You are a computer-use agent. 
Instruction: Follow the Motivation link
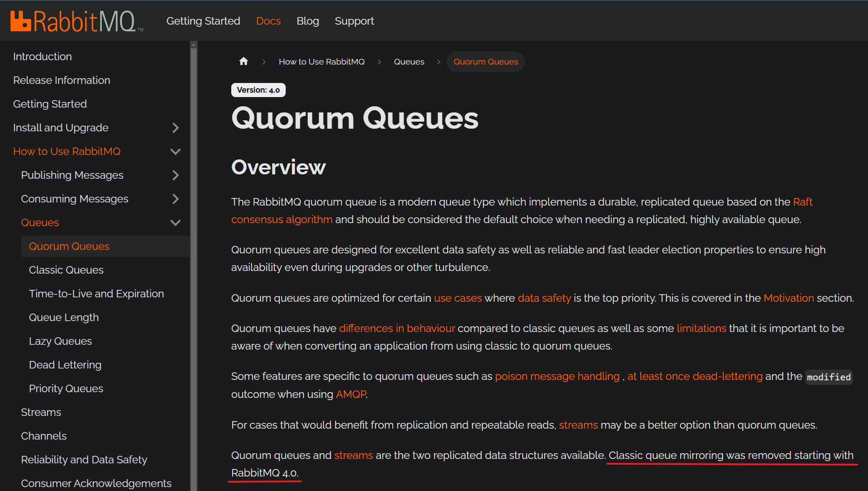[789, 298]
